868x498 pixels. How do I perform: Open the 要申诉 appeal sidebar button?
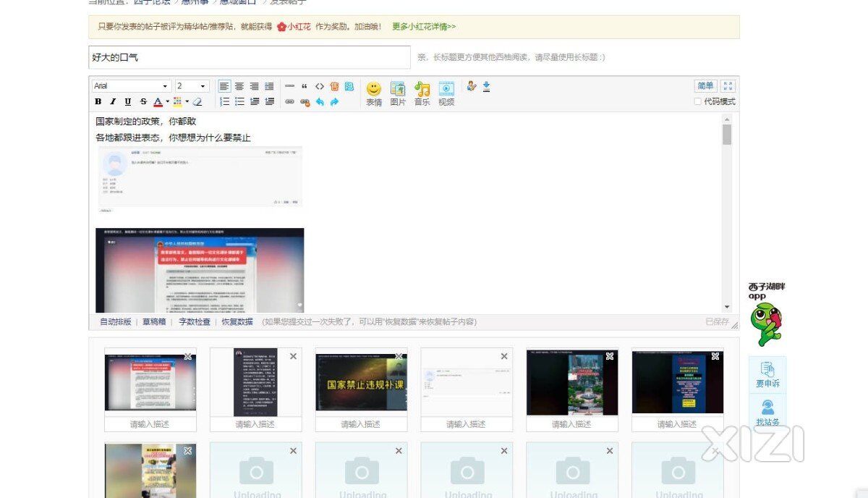pos(767,375)
